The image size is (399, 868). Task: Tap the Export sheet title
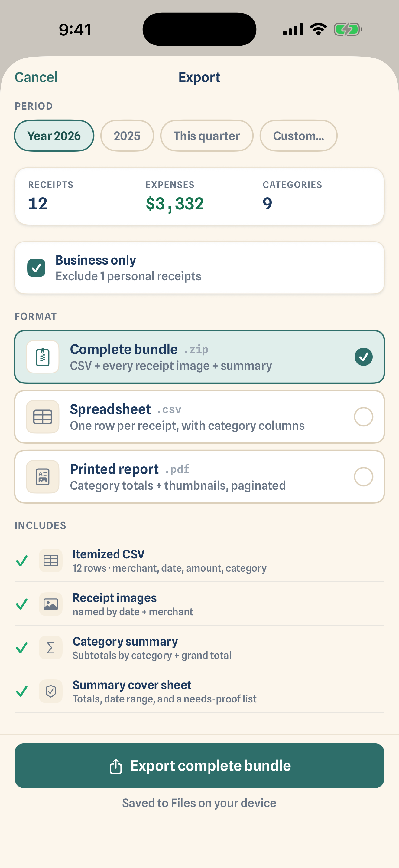click(199, 77)
